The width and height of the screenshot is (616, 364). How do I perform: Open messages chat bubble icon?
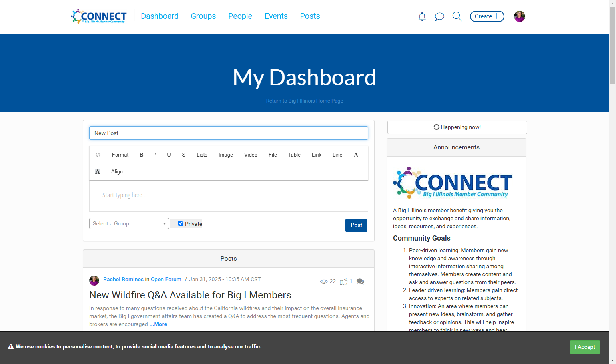click(x=439, y=16)
